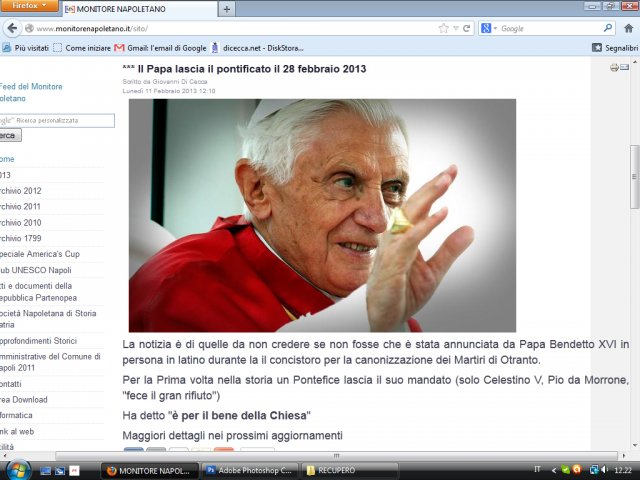This screenshot has width=640, height=480.
Task: Click the Google search field
Action: coord(551,29)
